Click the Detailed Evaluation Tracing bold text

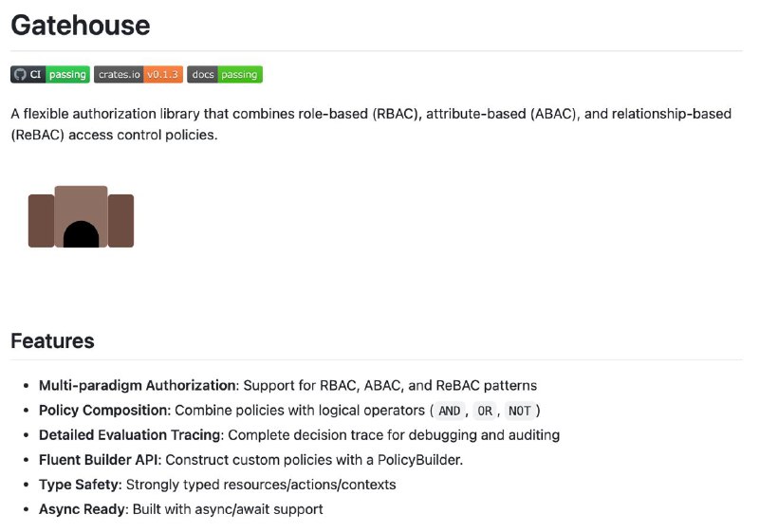131,434
